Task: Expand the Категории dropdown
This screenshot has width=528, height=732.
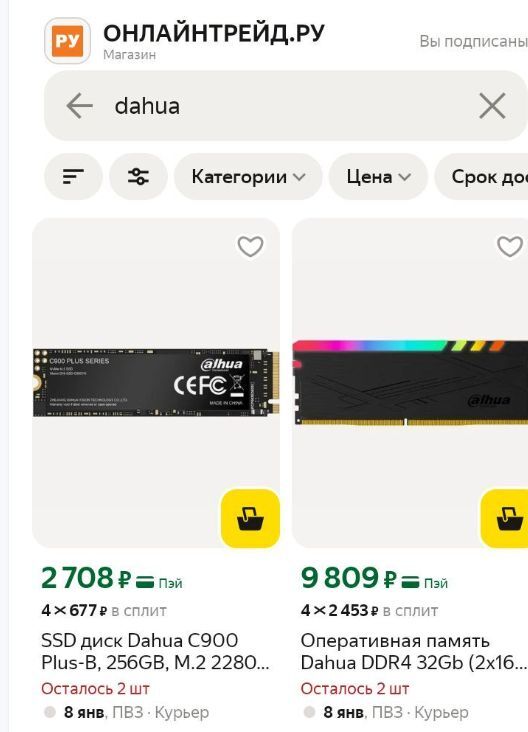Action: point(248,177)
